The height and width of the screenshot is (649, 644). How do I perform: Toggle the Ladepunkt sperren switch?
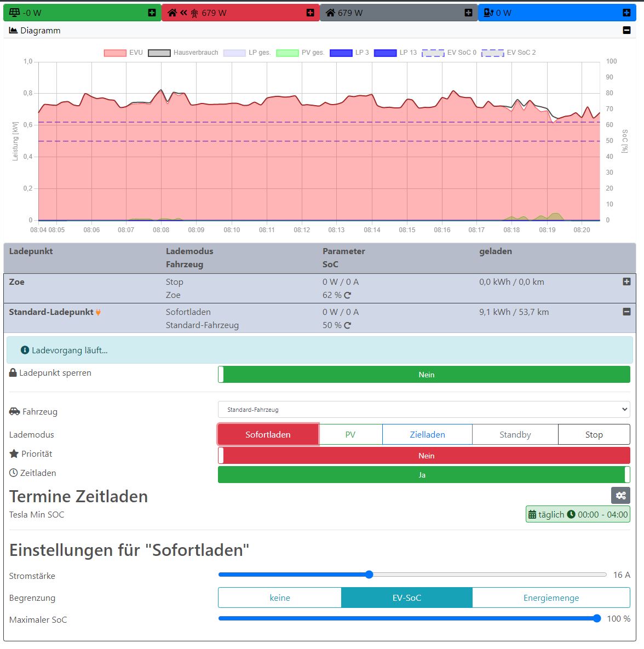[424, 374]
